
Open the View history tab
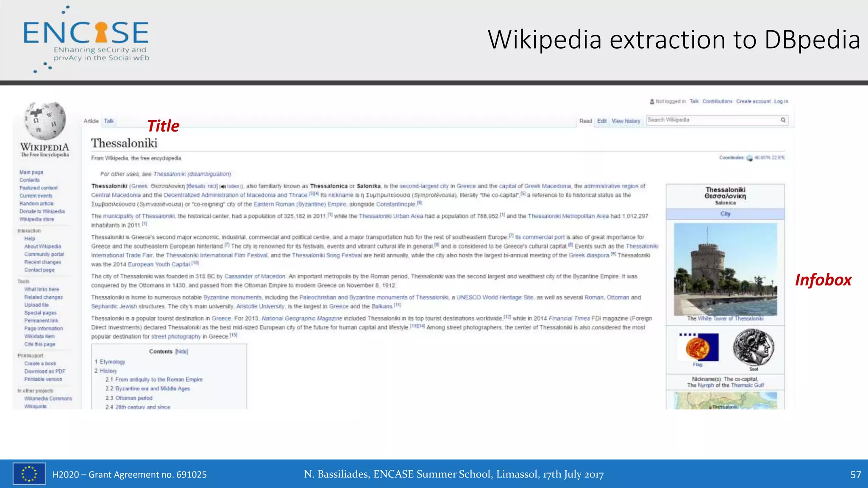[626, 121]
